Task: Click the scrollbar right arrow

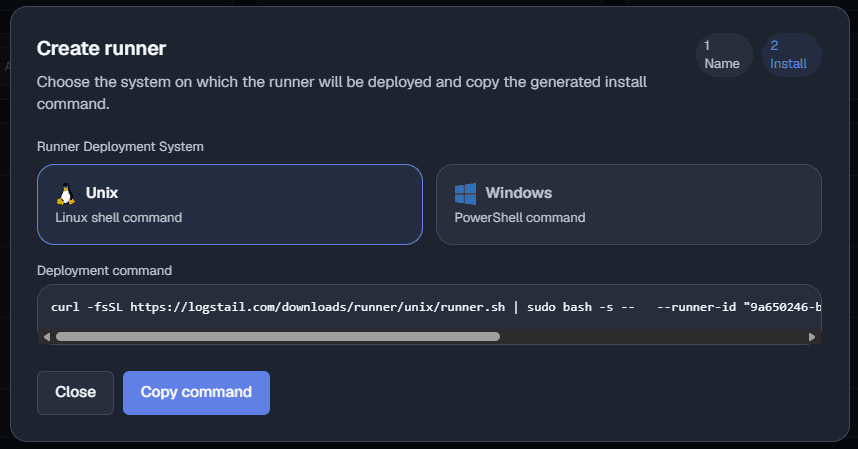Action: (812, 337)
